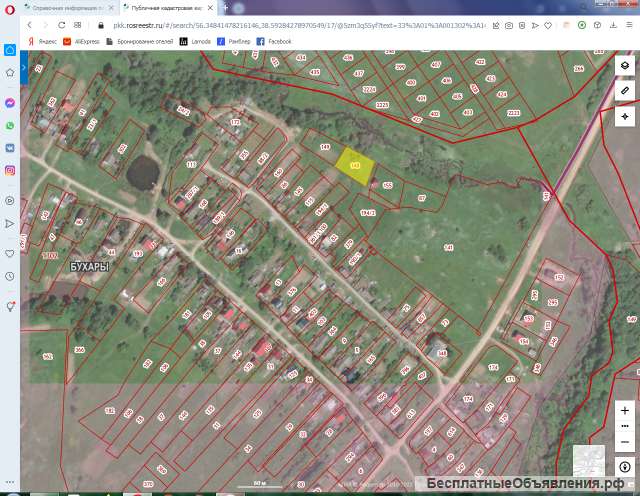Image resolution: width=640 pixels, height=496 pixels.
Task: Open Facebook Messenger in Opera sidebar
Action: point(10,103)
